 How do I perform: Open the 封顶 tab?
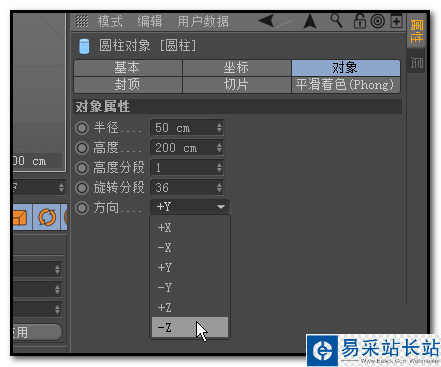coord(128,85)
